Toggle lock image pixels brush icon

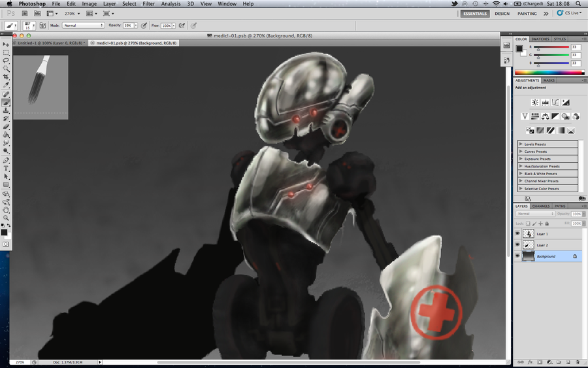(534, 224)
